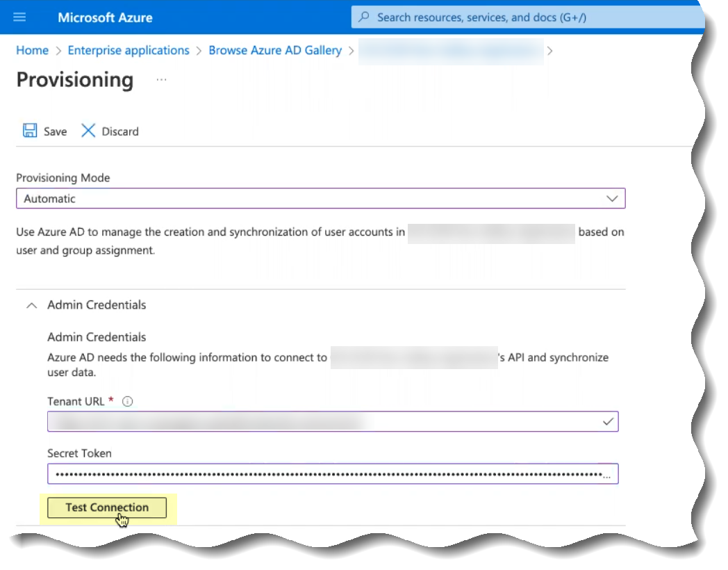The image size is (728, 570).
Task: Open Browse Azure AD Gallery breadcrumb
Action: pyautogui.click(x=275, y=50)
